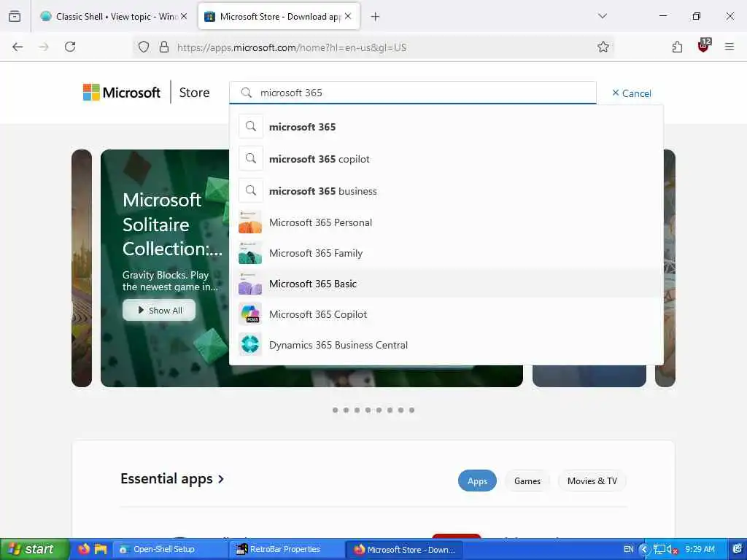Click the browser forward arrow
The width and height of the screenshot is (747, 560).
44,47
